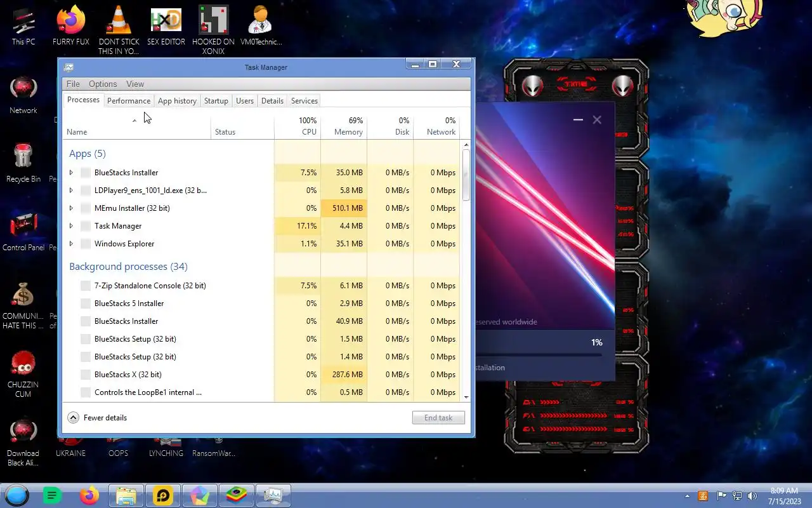Screen dimensions: 812x508
Task: Select the HOOKED ON XONIX desktop icon
Action: click(213, 29)
